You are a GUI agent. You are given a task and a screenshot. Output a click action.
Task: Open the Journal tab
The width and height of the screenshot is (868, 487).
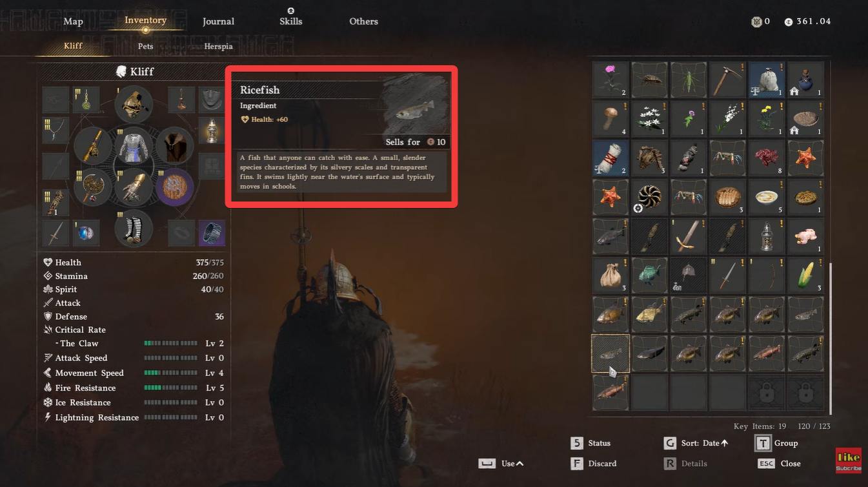tap(218, 21)
